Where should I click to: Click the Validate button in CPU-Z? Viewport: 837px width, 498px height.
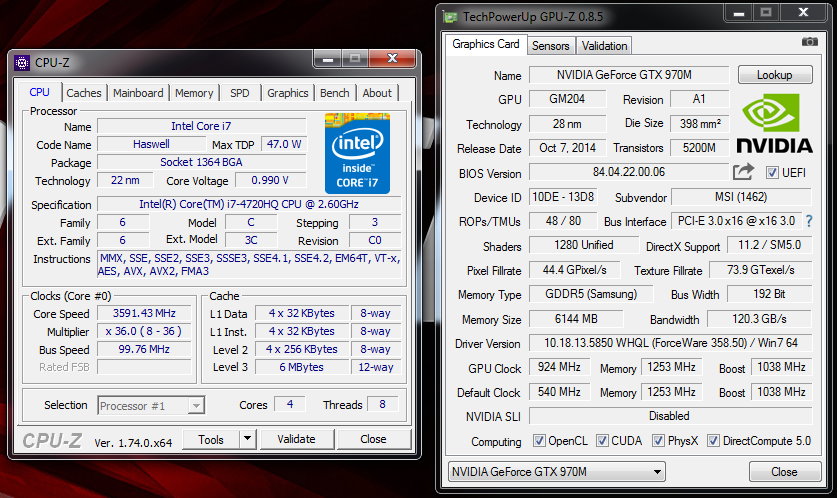point(296,439)
